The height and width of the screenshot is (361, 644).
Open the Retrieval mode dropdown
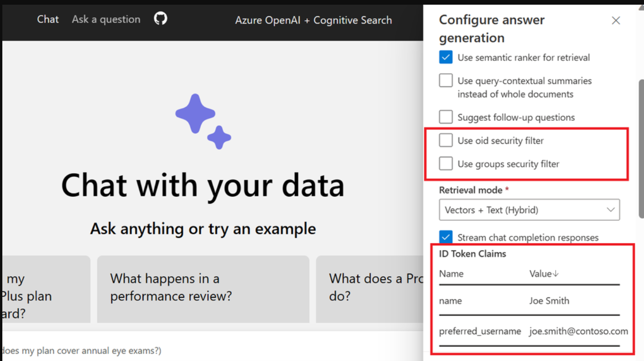[x=529, y=210]
